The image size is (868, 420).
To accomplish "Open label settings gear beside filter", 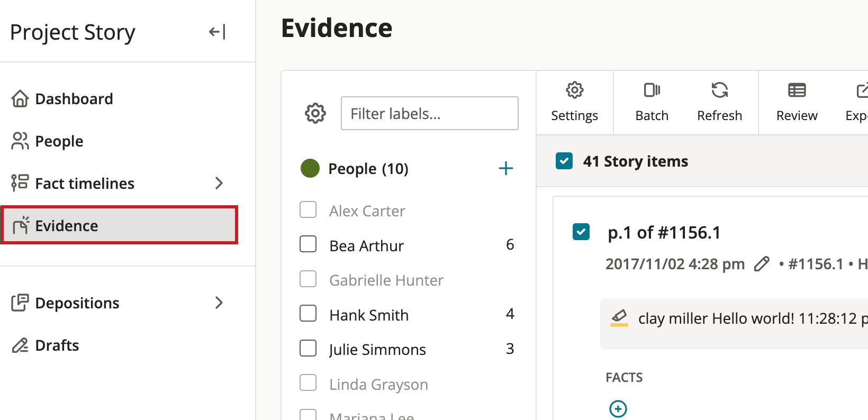I will click(315, 113).
